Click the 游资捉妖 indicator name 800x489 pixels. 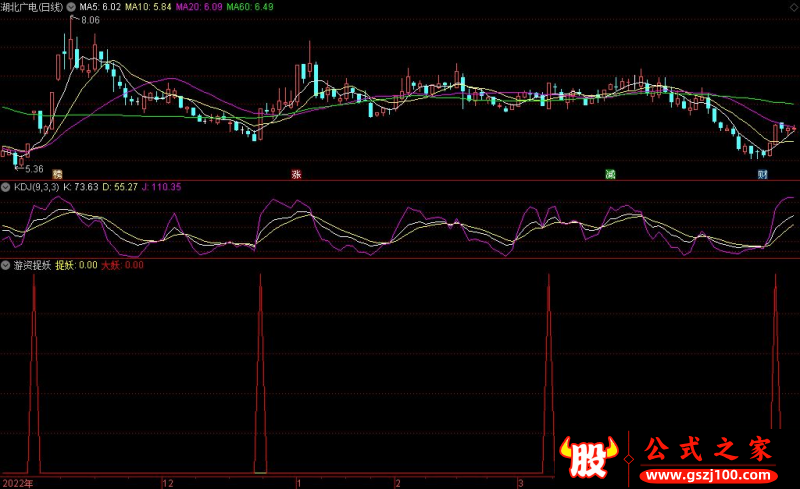click(x=31, y=265)
